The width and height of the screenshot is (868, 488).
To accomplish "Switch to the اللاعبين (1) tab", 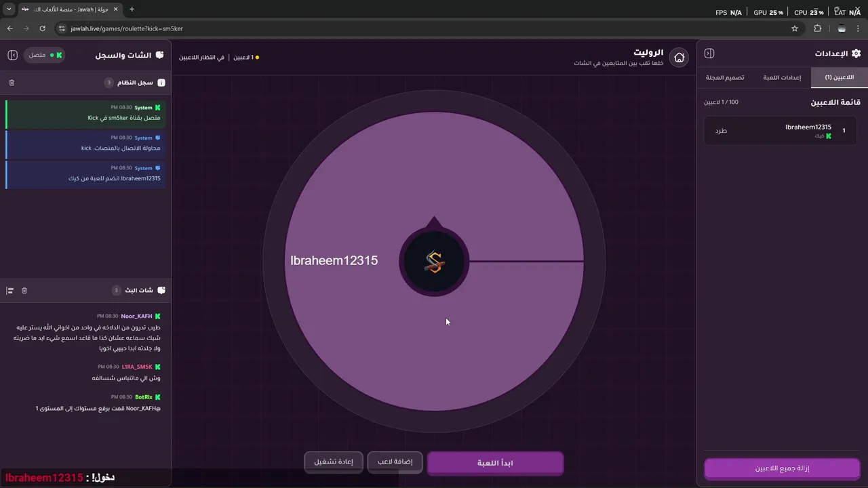I will (x=839, y=77).
